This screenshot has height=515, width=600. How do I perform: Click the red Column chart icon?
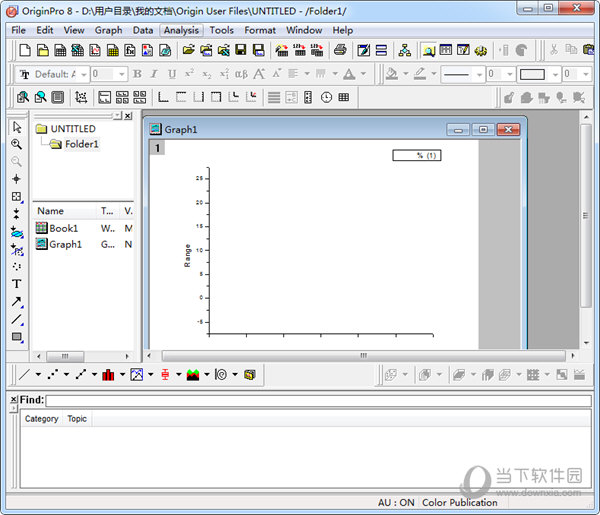tap(108, 374)
